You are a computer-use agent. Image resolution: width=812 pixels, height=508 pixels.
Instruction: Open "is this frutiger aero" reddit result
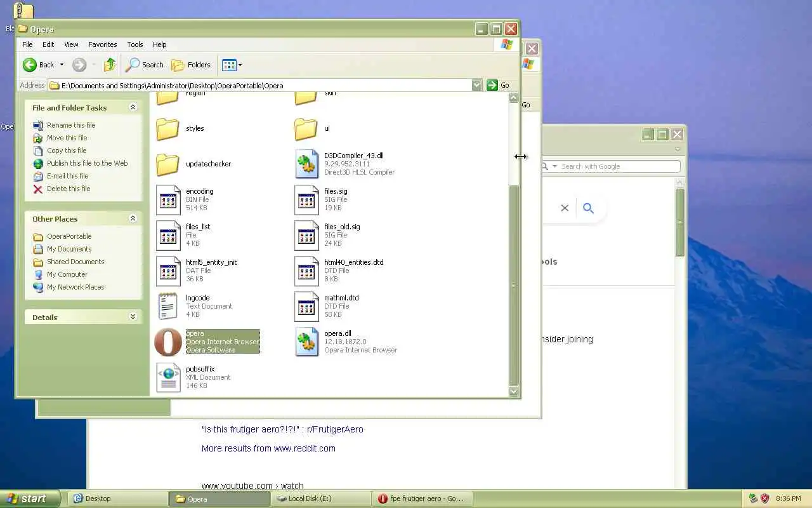pyautogui.click(x=282, y=429)
